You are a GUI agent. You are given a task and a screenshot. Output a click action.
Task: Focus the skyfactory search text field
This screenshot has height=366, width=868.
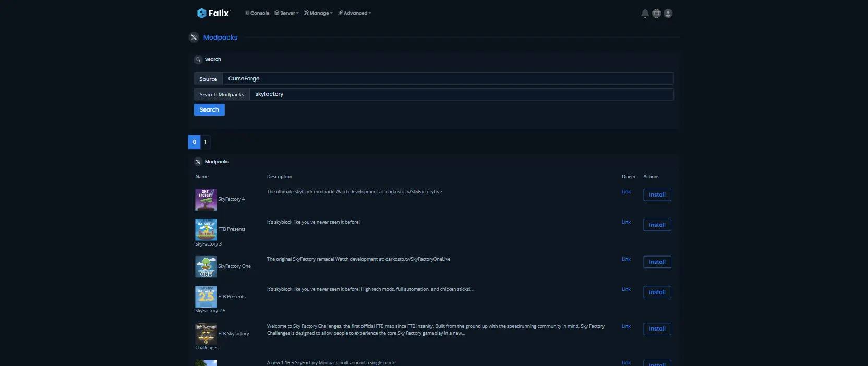pyautogui.click(x=461, y=94)
